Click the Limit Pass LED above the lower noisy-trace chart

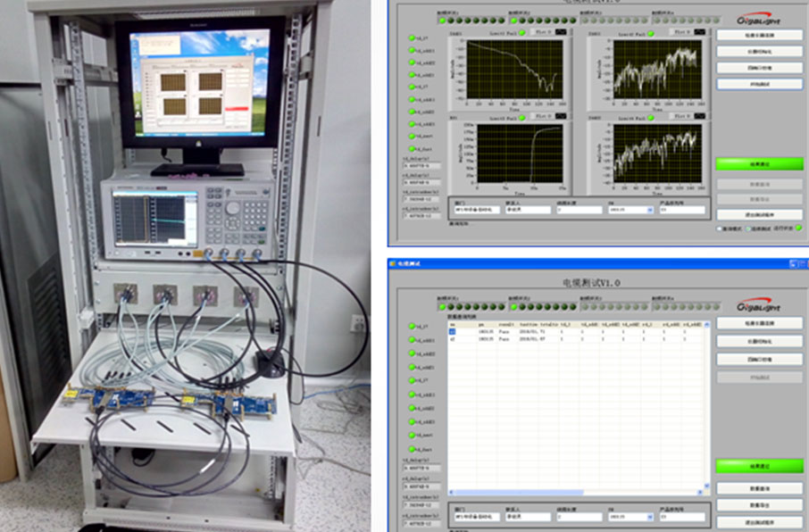pyautogui.click(x=651, y=118)
